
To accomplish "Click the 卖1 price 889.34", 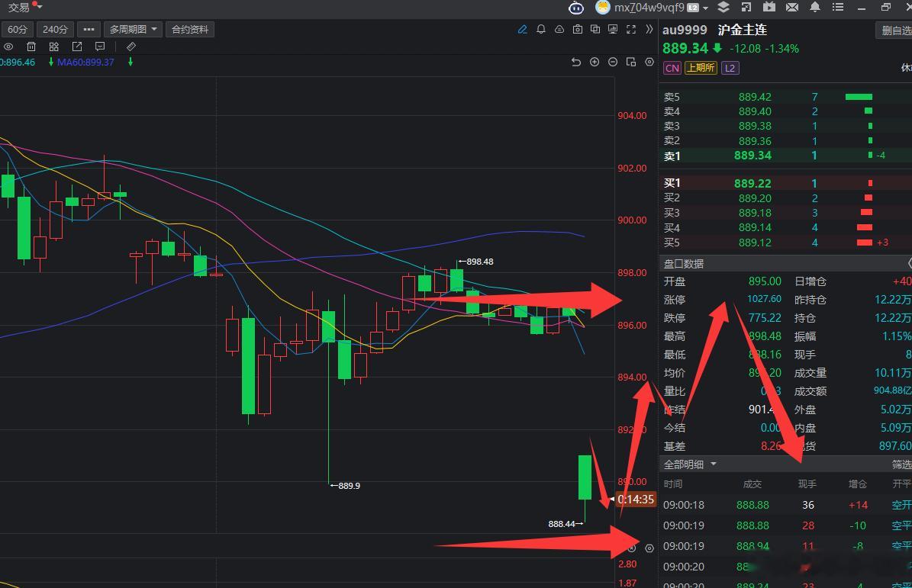I will coord(752,155).
